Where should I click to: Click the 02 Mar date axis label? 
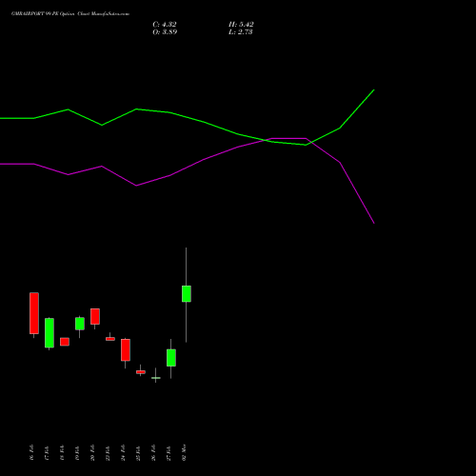tap(184, 452)
